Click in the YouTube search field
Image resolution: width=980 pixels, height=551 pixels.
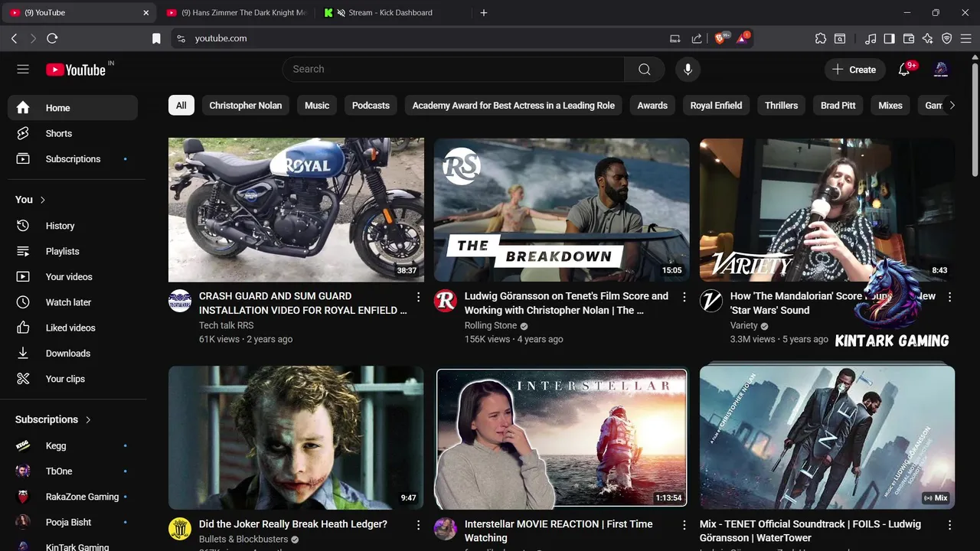[453, 69]
